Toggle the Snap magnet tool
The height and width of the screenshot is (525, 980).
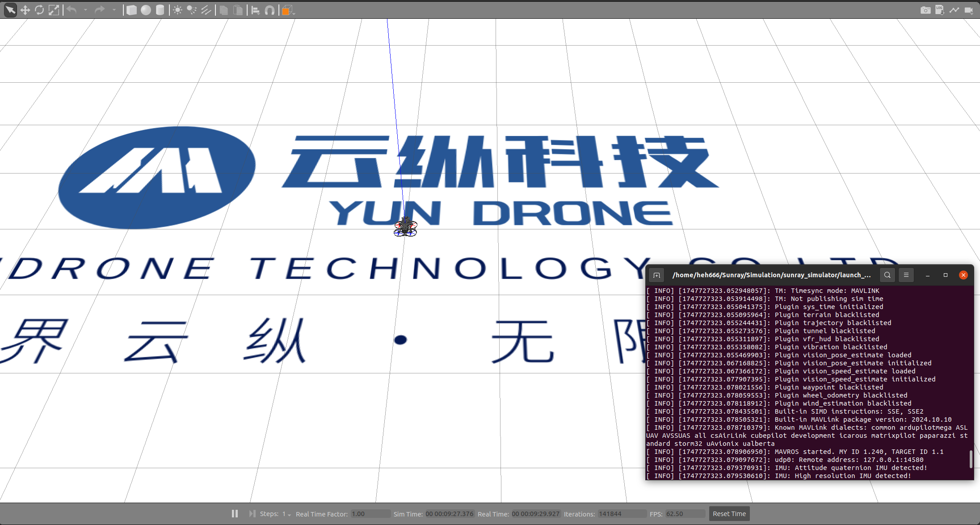pyautogui.click(x=270, y=10)
